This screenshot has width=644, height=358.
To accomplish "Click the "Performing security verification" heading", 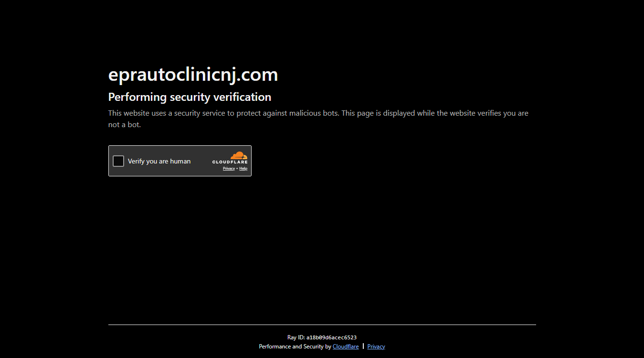I will coord(190,97).
